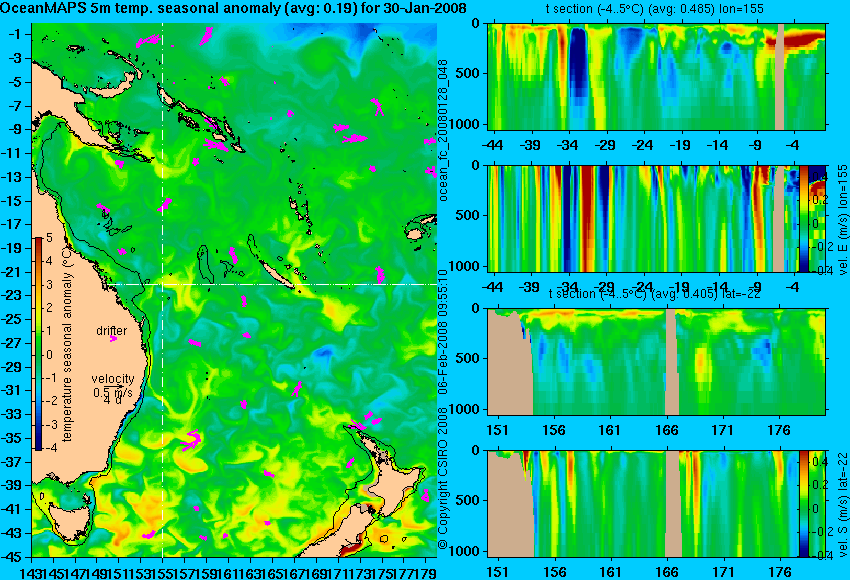
Task: Click the '176' tick under lat=-22 velocity section
Action: click(x=780, y=572)
